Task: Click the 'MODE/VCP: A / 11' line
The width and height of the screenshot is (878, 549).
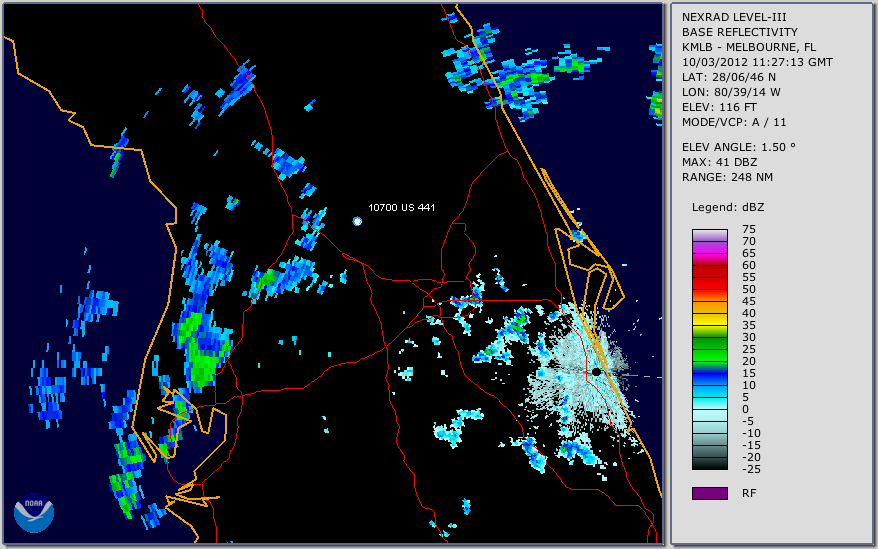Action: 734,123
